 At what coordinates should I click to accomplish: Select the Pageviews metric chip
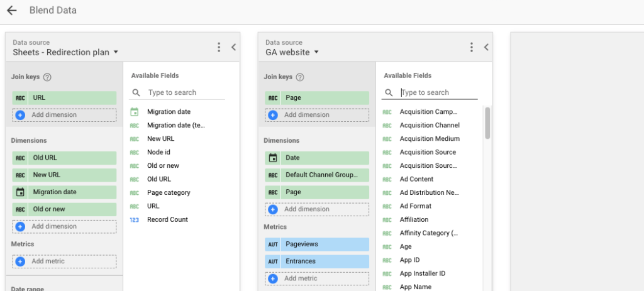pyautogui.click(x=317, y=244)
